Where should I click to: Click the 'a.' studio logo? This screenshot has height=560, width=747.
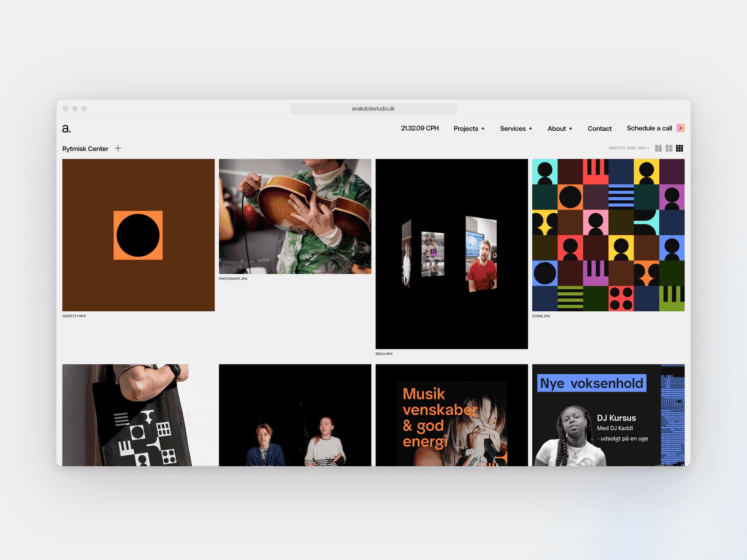(66, 128)
